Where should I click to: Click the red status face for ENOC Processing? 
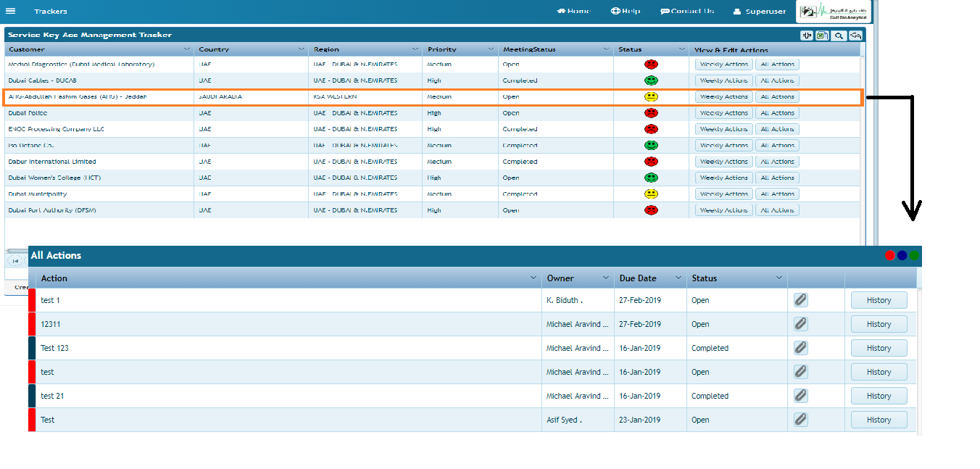tap(651, 129)
